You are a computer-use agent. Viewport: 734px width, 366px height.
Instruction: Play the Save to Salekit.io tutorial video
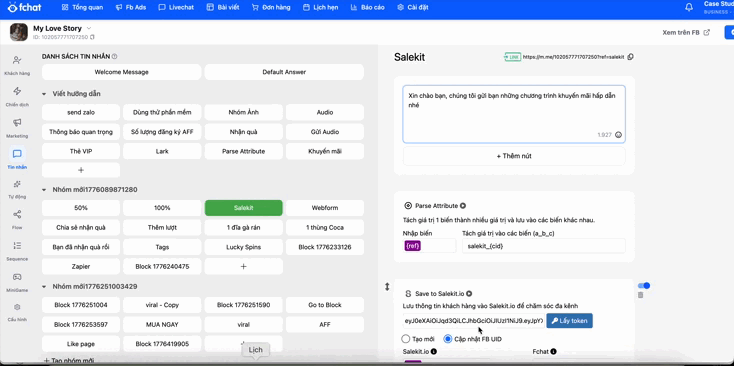469,293
